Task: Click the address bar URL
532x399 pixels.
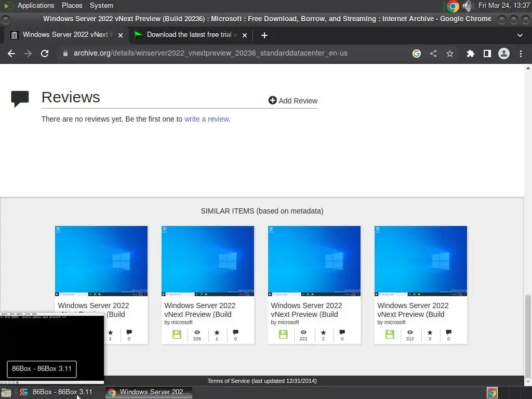Action: [210, 54]
